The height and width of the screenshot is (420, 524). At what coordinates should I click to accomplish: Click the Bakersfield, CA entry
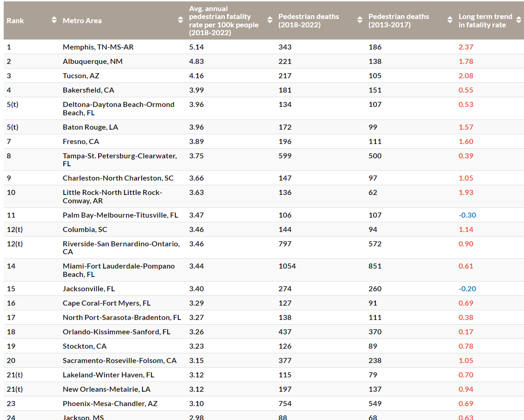pyautogui.click(x=88, y=90)
